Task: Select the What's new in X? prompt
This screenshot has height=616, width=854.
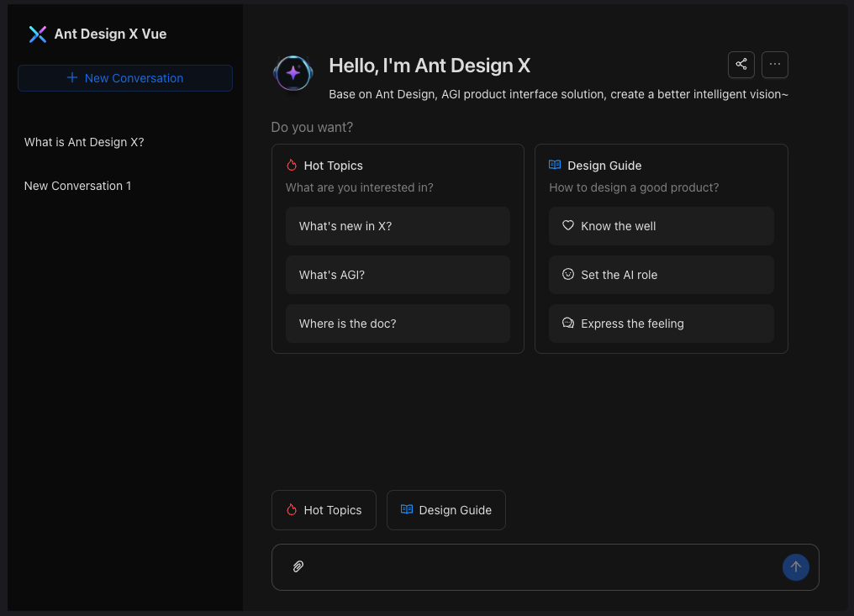Action: 398,226
